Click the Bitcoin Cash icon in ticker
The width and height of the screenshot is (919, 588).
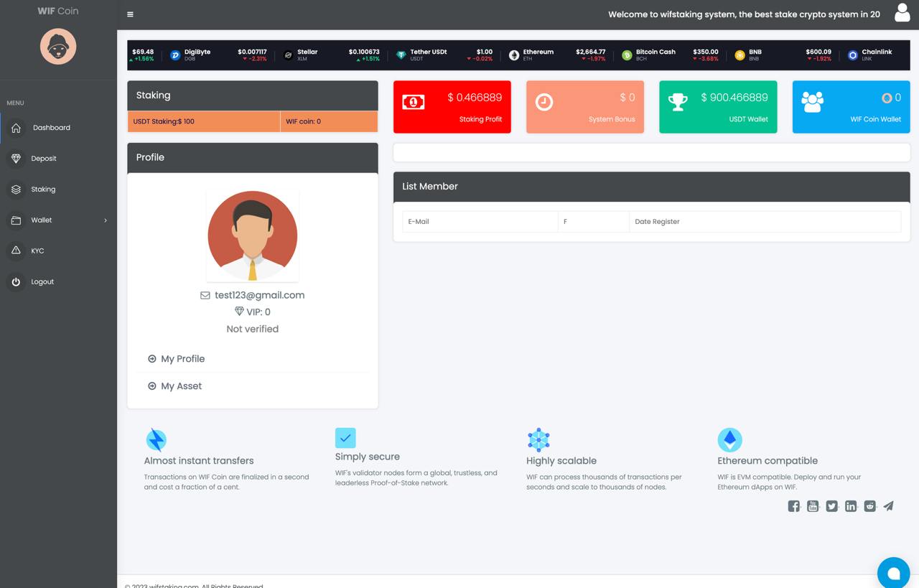click(x=627, y=55)
